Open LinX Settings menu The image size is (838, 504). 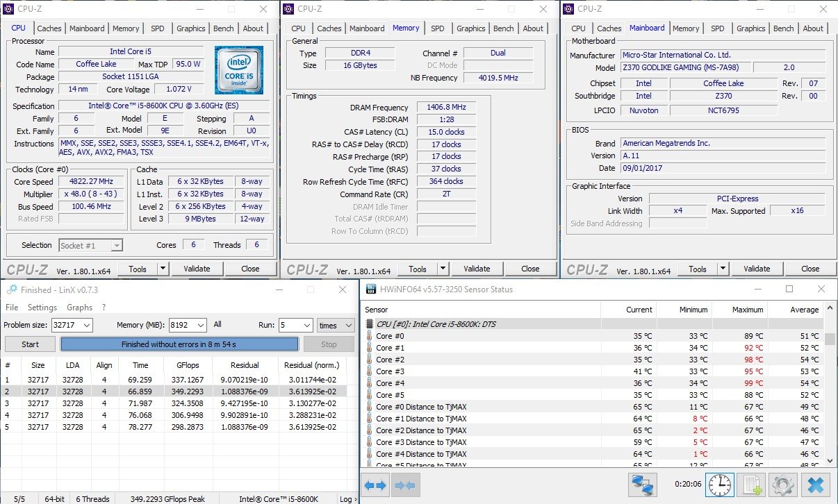(42, 308)
